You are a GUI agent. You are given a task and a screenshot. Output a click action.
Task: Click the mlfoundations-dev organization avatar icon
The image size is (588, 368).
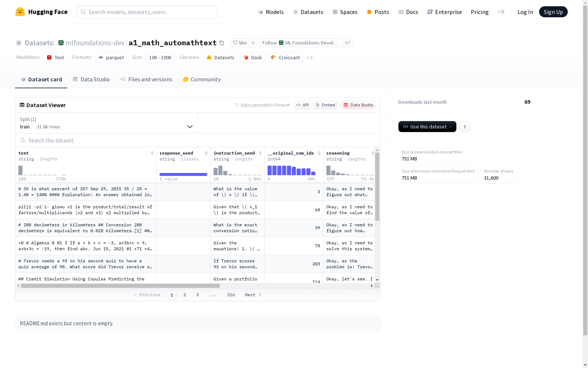tap(61, 43)
